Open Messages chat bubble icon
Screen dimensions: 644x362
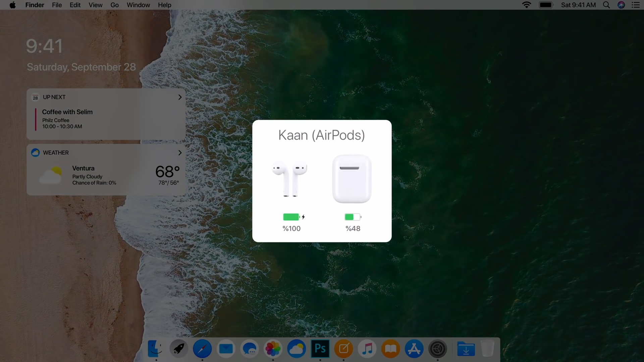[x=250, y=349]
